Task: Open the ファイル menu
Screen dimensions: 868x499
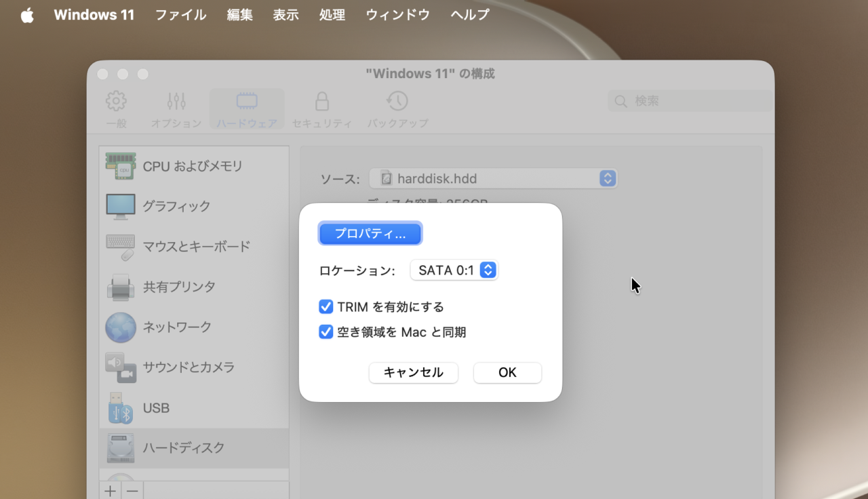Action: (x=180, y=15)
